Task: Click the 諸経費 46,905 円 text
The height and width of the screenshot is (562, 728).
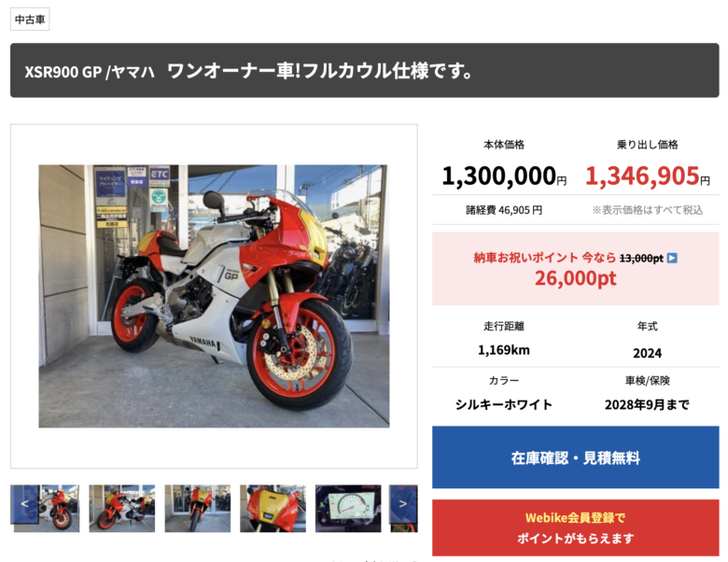Action: (x=504, y=210)
